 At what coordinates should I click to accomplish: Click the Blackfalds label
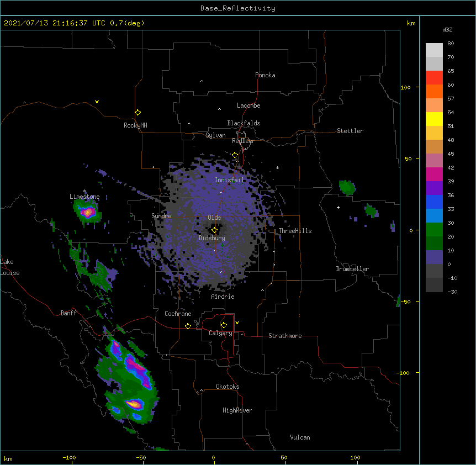244,123
